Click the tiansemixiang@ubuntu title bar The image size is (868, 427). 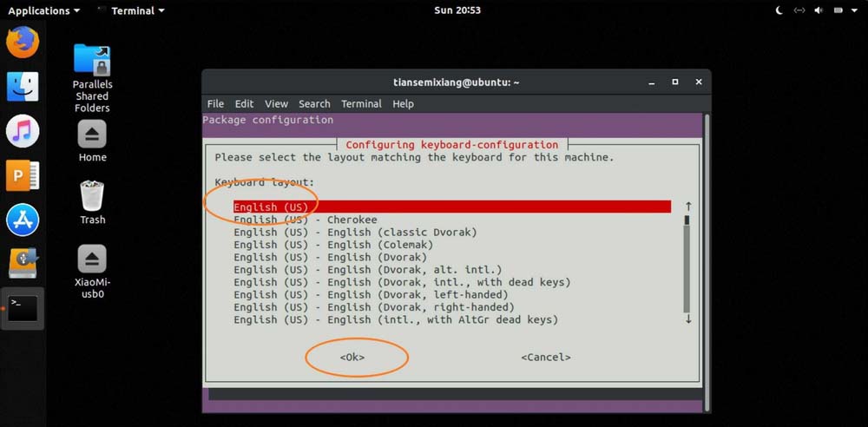pyautogui.click(x=457, y=82)
